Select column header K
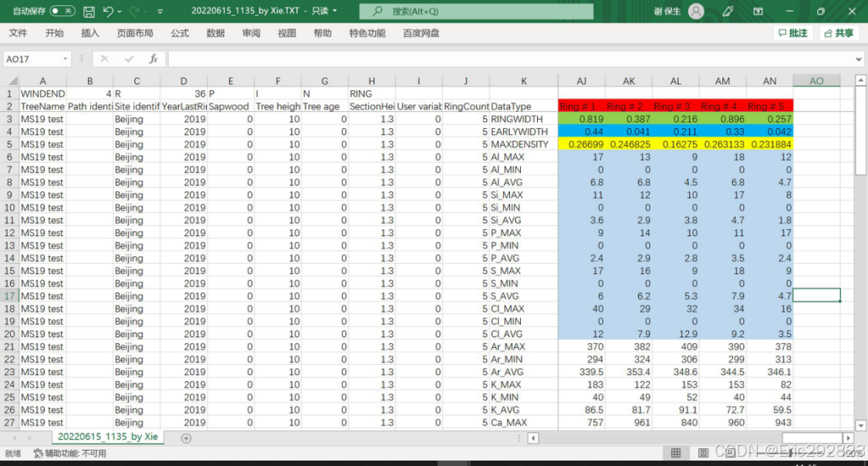This screenshot has width=868, height=466. [x=524, y=81]
